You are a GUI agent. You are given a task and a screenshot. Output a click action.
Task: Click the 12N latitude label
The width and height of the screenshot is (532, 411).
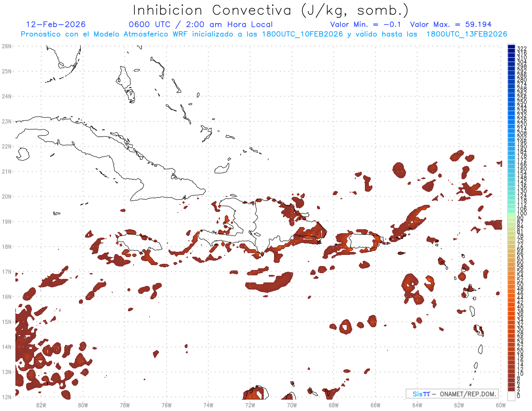7,397
